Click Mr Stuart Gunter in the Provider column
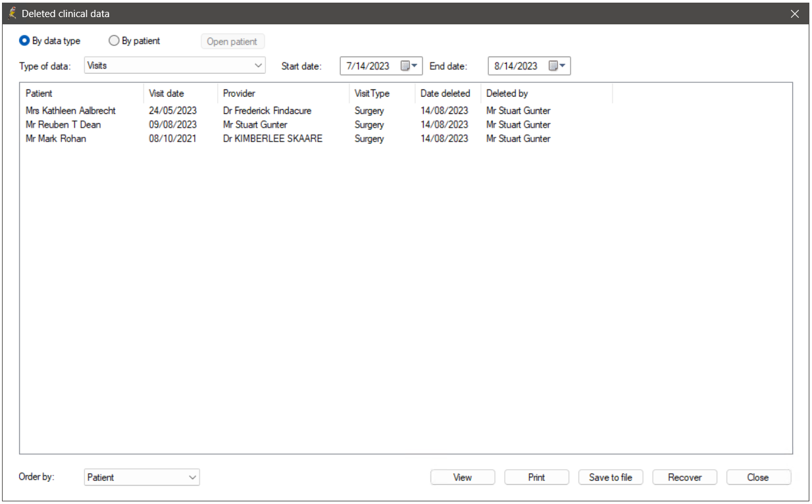The image size is (812, 504). point(255,124)
